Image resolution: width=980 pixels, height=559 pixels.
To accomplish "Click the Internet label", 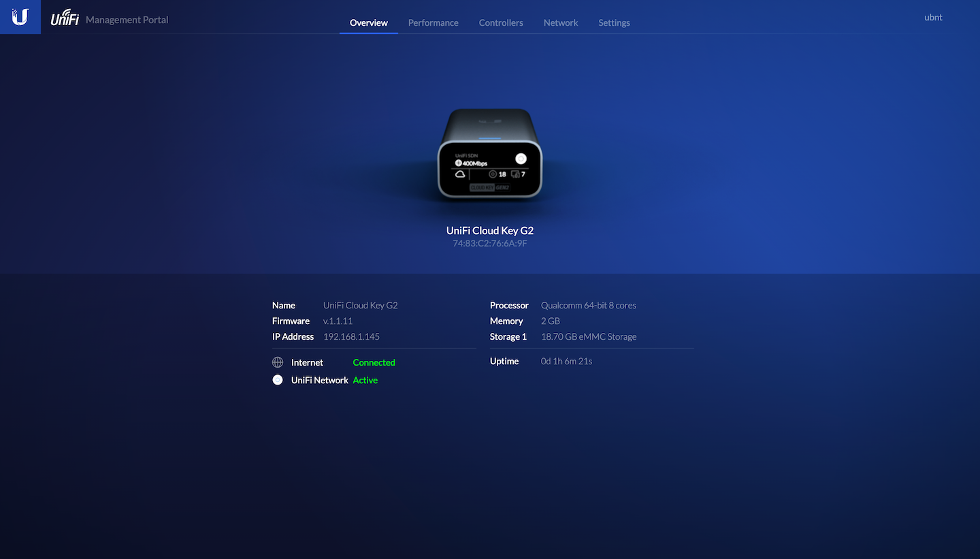I will click(x=307, y=362).
